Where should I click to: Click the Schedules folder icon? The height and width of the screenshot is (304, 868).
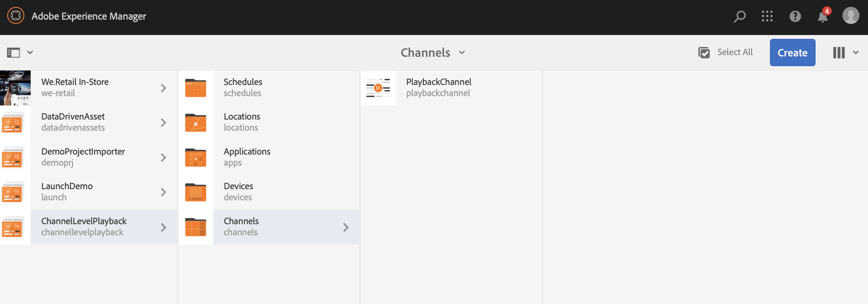[x=196, y=88]
